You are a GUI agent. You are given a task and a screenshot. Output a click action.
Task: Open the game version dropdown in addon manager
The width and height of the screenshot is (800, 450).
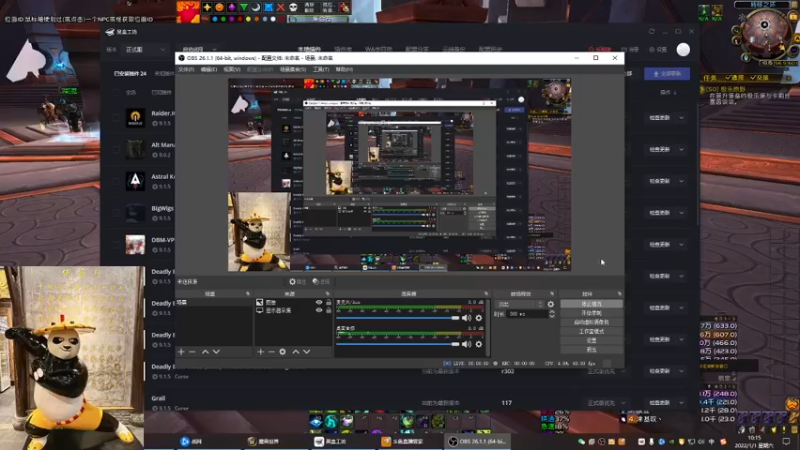coord(145,49)
